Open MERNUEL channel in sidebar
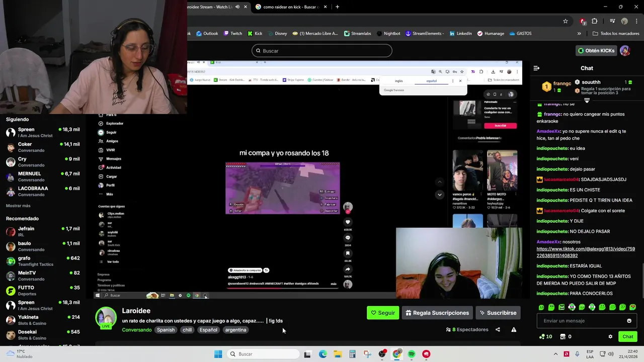 click(x=43, y=176)
